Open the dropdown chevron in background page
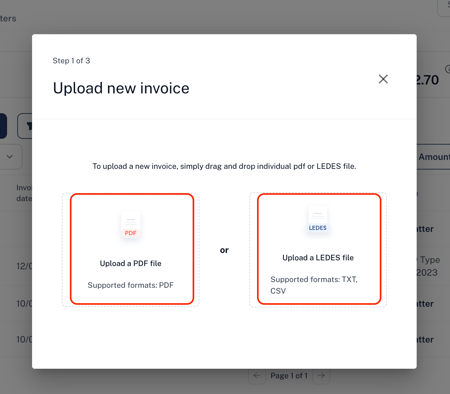Image resolution: width=450 pixels, height=394 pixels. coord(10,156)
